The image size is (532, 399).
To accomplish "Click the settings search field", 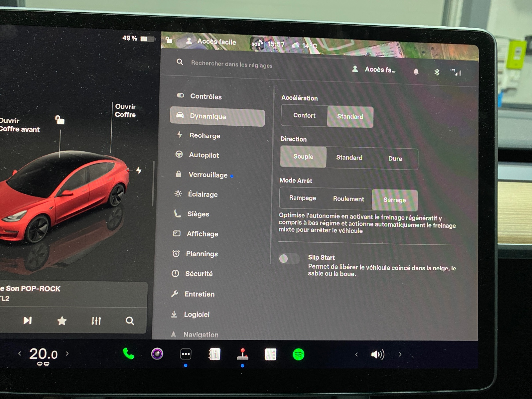I will [232, 64].
